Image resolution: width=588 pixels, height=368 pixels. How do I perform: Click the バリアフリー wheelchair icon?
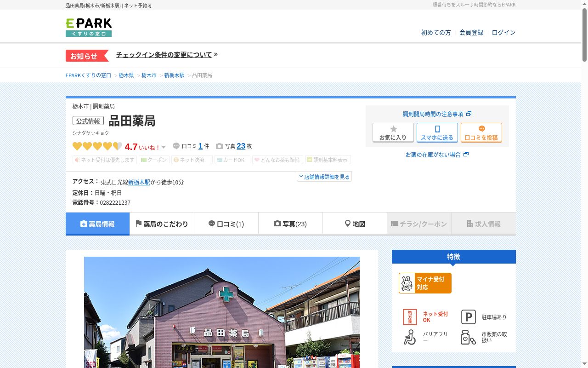tap(410, 337)
